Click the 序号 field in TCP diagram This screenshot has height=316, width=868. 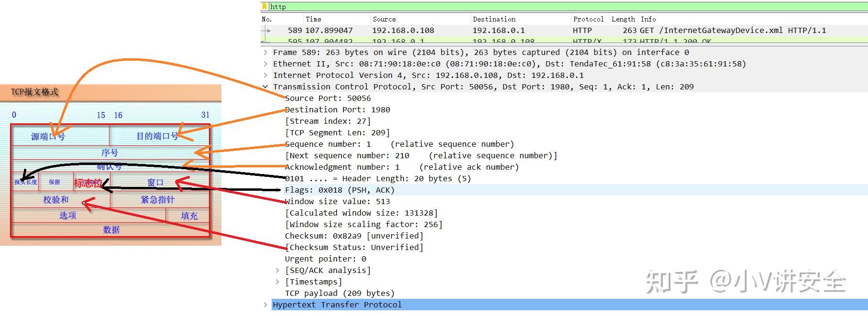click(x=110, y=153)
